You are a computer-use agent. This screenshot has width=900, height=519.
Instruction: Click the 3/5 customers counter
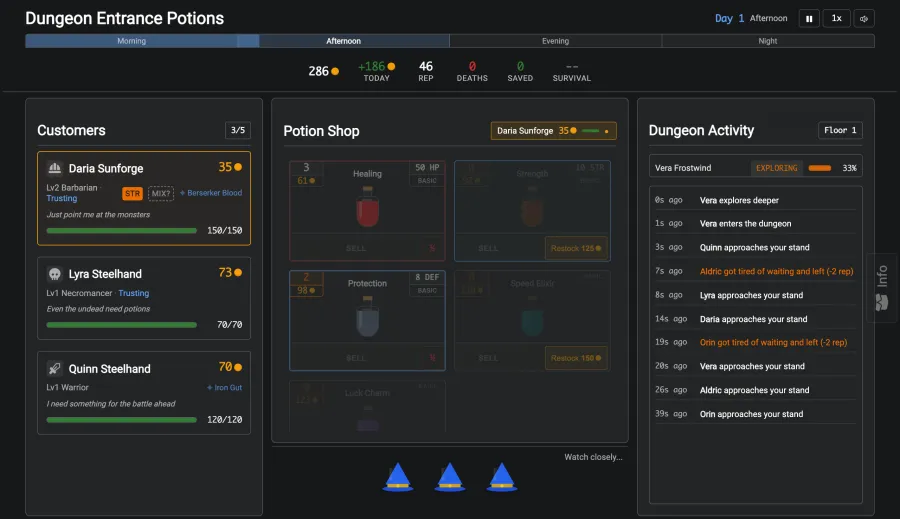(x=238, y=130)
